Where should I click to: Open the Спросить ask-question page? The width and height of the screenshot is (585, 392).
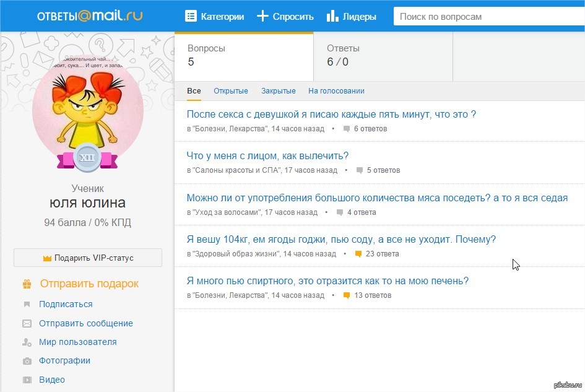coord(285,16)
